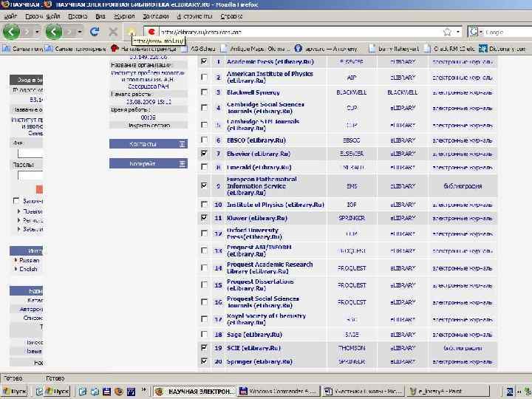Check the American Institute of Physics checkbox
The image size is (532, 399).
(x=204, y=77)
